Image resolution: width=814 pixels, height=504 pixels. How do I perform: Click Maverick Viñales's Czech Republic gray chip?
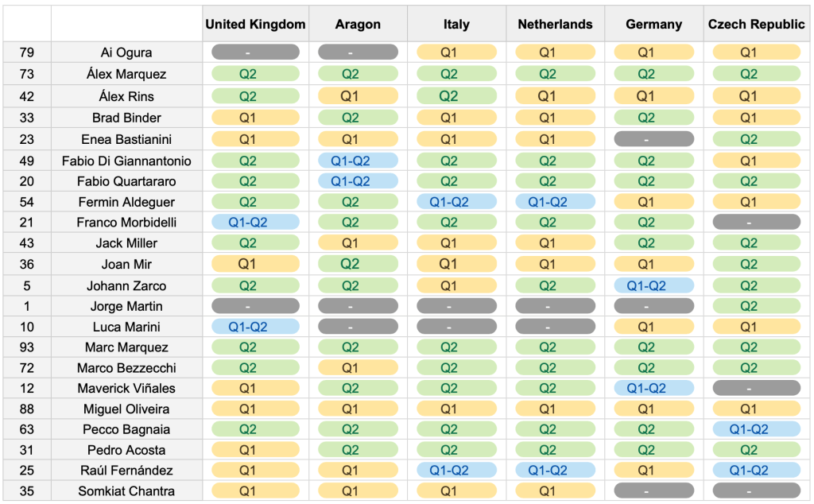tap(749, 389)
